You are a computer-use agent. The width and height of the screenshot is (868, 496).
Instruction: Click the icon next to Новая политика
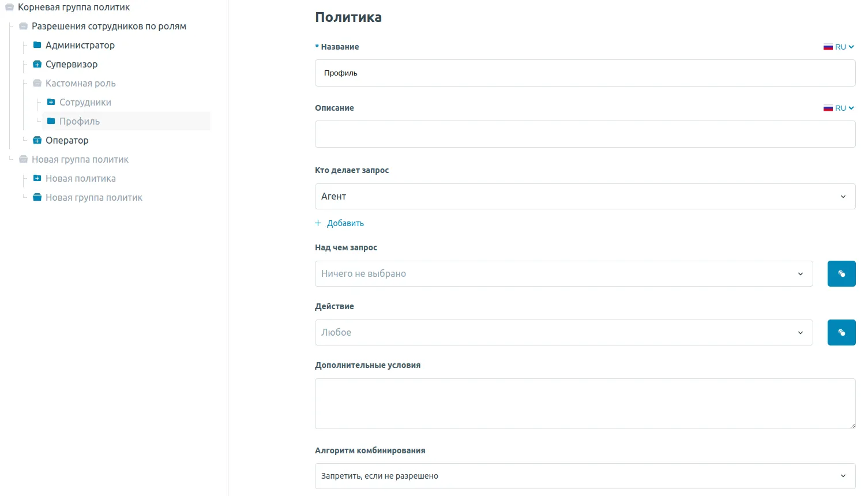tap(37, 178)
